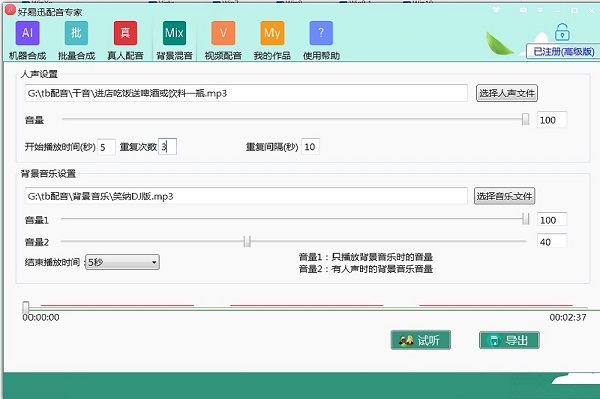Image resolution: width=600 pixels, height=399 pixels.
Task: Click the 音量2 value 40 field
Action: [x=552, y=241]
